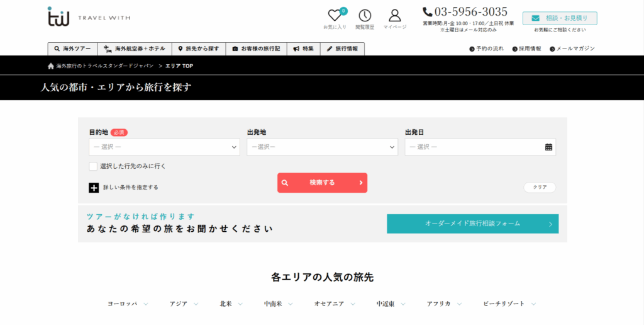Open the 目的地 destination dropdown
This screenshot has height=325, width=644.
[164, 147]
